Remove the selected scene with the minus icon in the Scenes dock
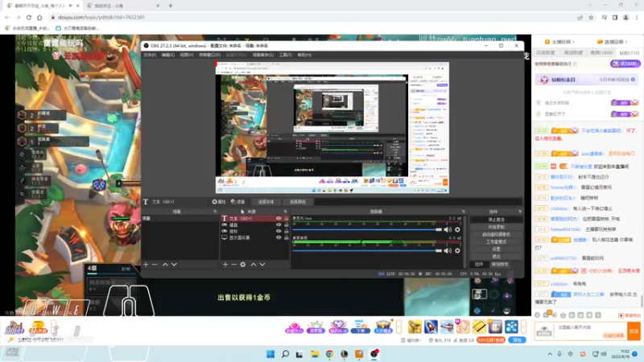The image size is (644, 362). [155, 265]
